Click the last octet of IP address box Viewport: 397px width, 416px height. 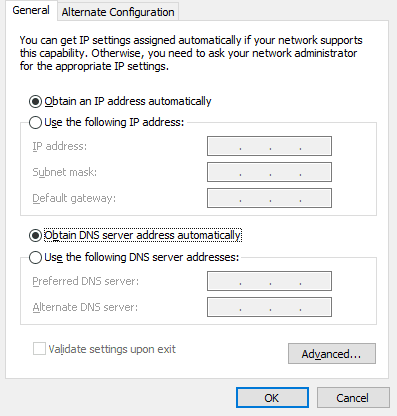point(315,146)
